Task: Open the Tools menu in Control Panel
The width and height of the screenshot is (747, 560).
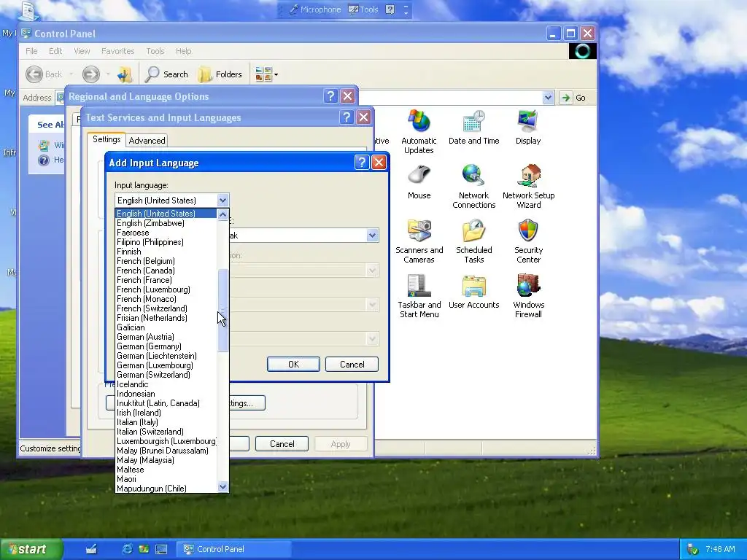Action: 155,51
